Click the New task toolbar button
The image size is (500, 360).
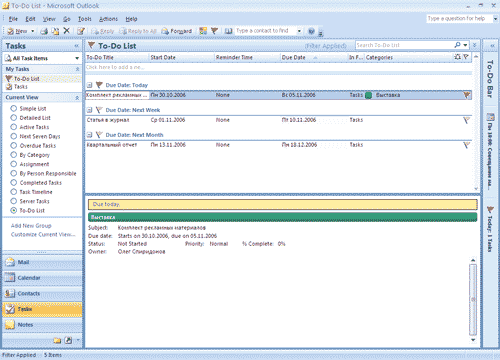17,31
